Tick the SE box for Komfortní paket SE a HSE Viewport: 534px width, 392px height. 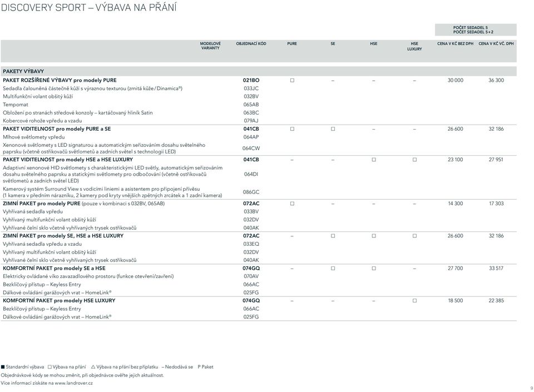pos(333,268)
